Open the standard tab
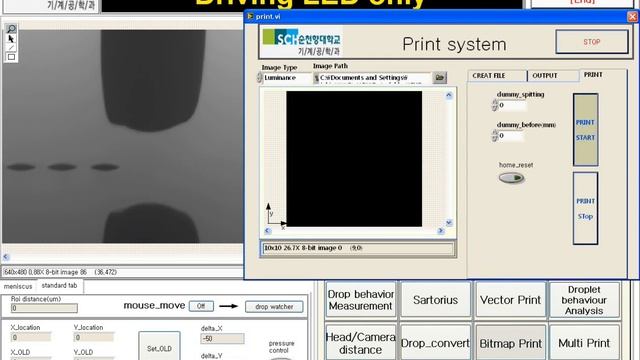Image resolution: width=640 pixels, height=360 pixels. point(60,286)
